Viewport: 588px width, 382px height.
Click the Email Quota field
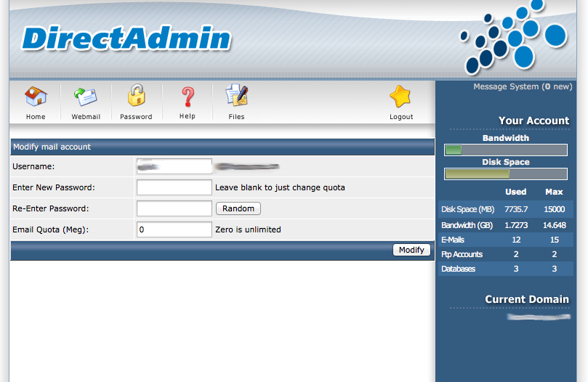(174, 229)
